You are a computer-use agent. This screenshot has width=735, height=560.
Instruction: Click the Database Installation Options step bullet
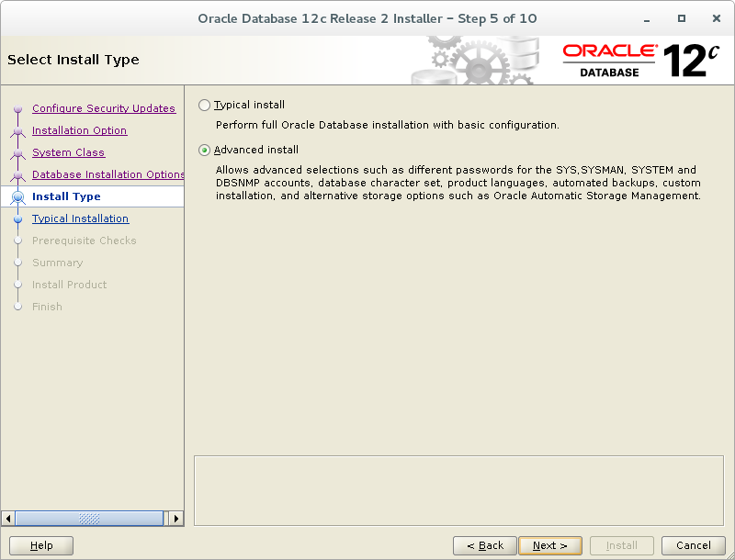coord(17,175)
